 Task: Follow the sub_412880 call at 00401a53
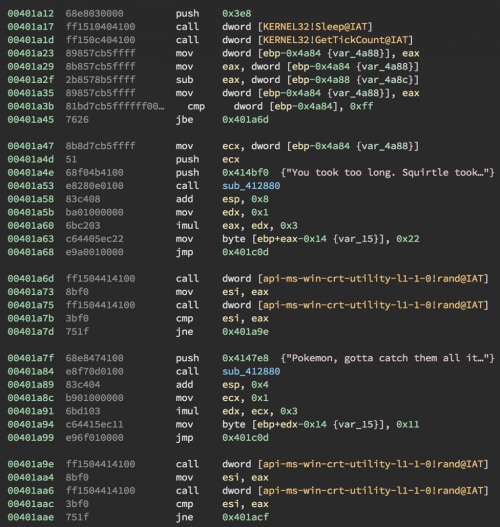[251, 186]
